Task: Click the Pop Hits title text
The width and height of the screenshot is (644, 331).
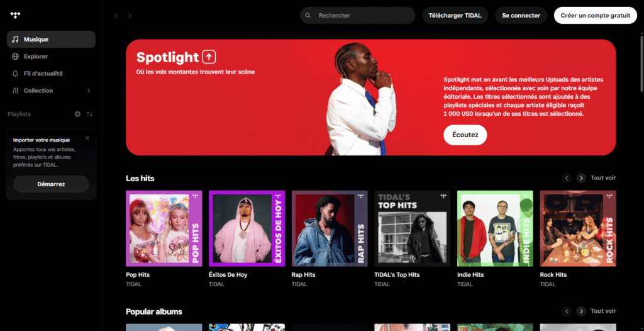Action: coord(138,274)
